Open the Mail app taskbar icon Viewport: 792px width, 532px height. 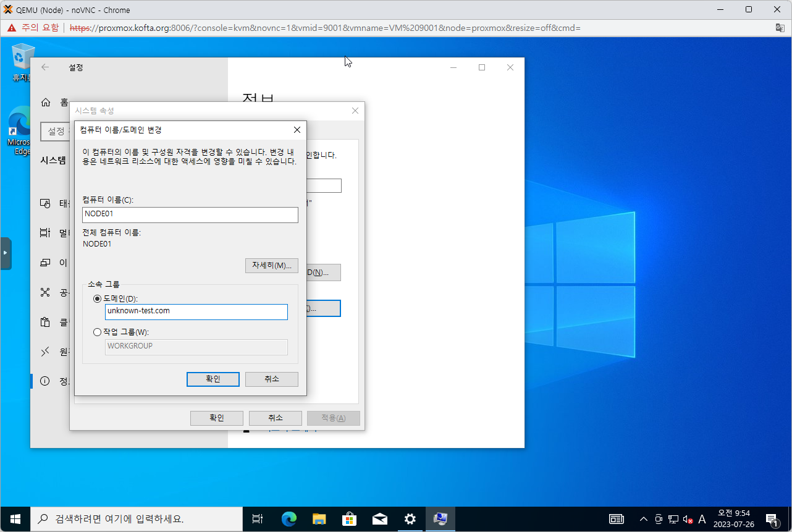pyautogui.click(x=379, y=519)
